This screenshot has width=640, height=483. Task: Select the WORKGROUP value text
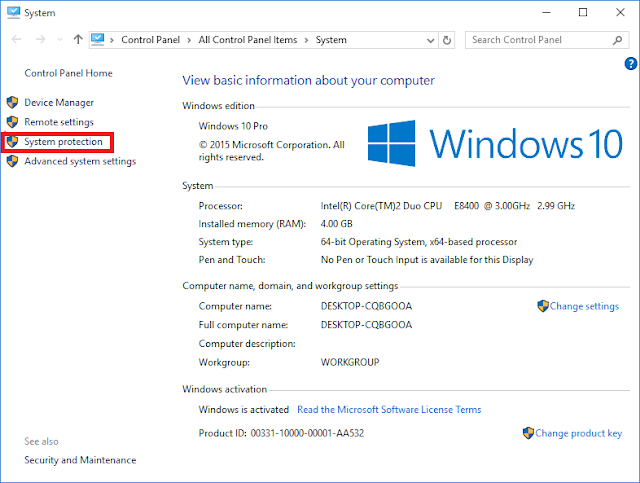click(x=350, y=363)
